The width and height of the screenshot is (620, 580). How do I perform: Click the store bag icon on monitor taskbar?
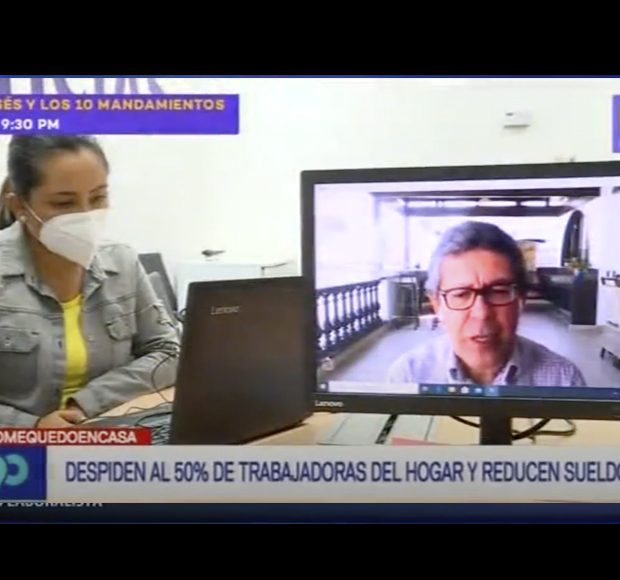click(465, 390)
